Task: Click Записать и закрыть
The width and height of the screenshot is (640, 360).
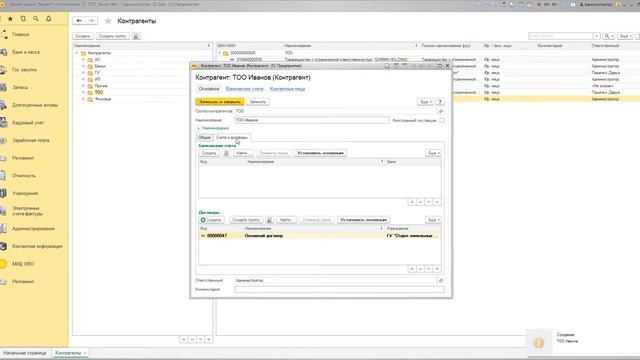Action: coord(220,102)
